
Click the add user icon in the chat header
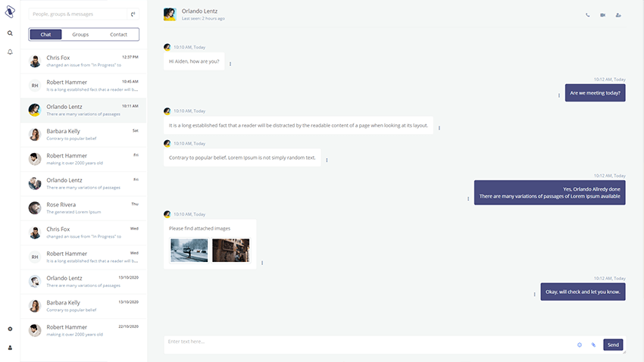click(618, 15)
